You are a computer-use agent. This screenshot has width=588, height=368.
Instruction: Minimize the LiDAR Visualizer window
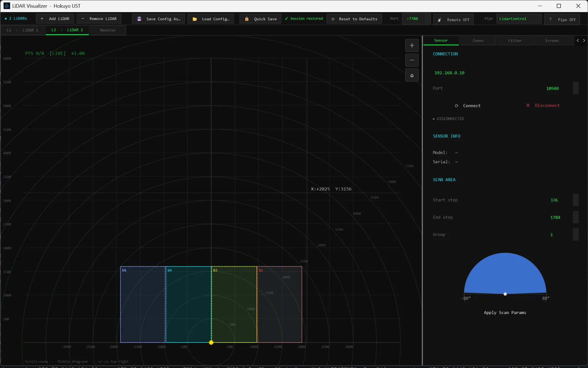tap(540, 6)
